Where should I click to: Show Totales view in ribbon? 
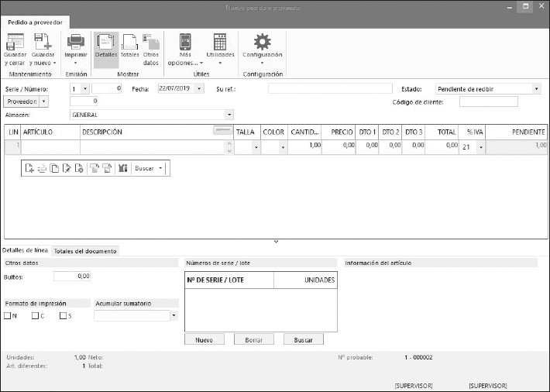129,43
